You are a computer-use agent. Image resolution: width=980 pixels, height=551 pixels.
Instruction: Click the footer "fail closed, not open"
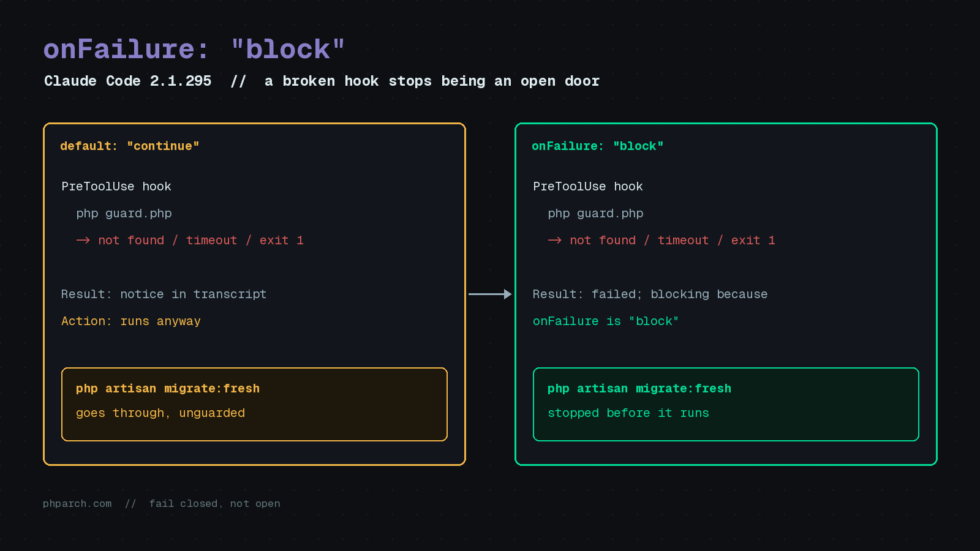coord(215,504)
